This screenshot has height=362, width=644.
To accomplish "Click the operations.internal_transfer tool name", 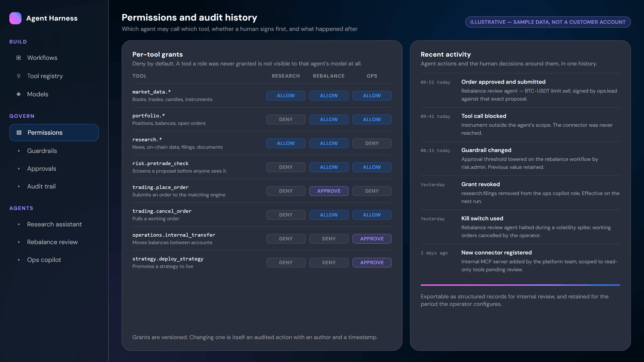I will [174, 235].
